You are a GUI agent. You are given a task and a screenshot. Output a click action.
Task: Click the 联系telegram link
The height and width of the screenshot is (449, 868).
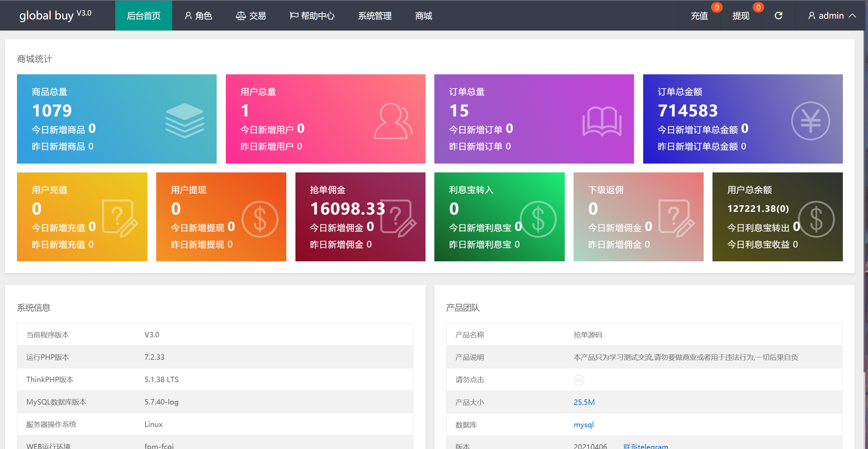pos(645,446)
